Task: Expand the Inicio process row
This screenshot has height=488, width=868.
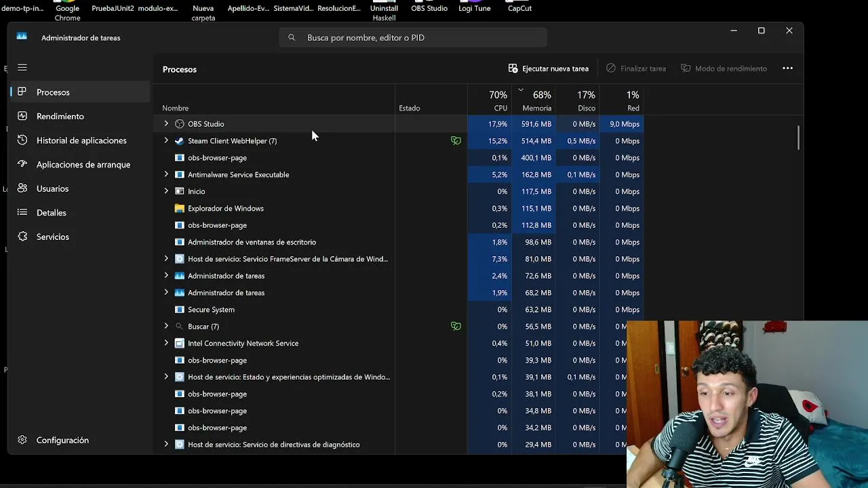Action: 166,191
